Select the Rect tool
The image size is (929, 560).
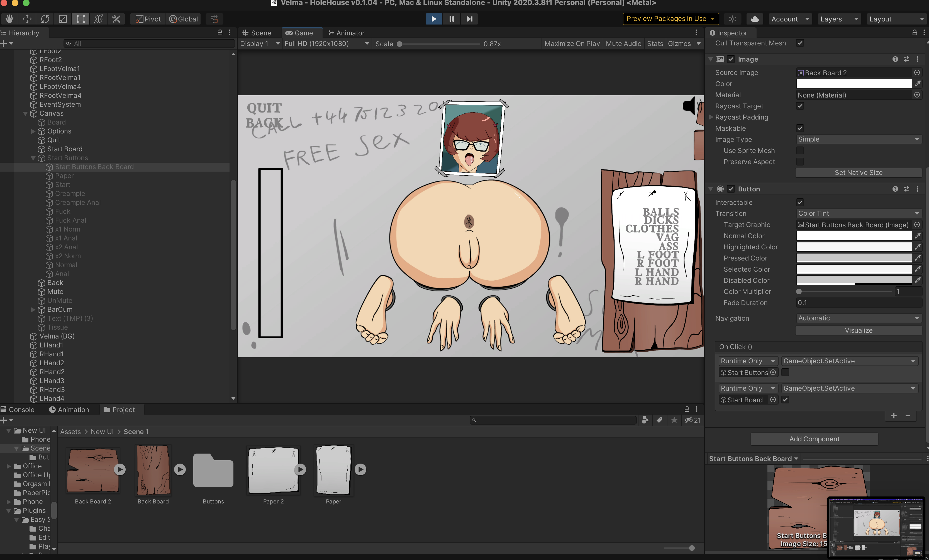pos(81,19)
